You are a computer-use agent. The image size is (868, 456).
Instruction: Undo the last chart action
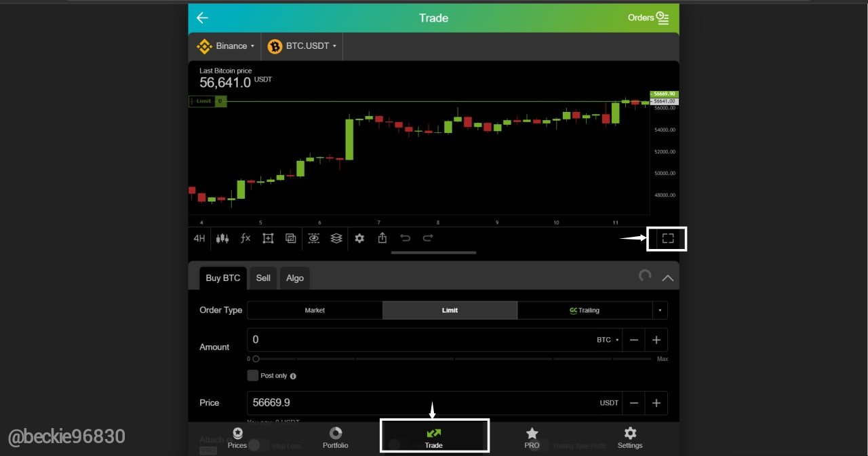click(x=406, y=238)
